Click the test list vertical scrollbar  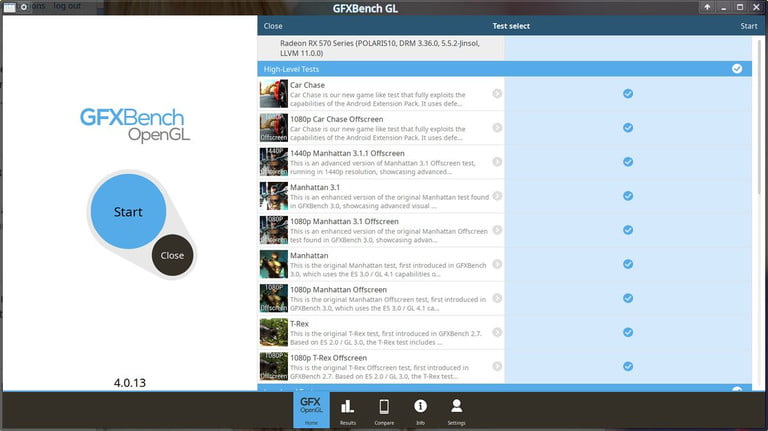[x=760, y=118]
